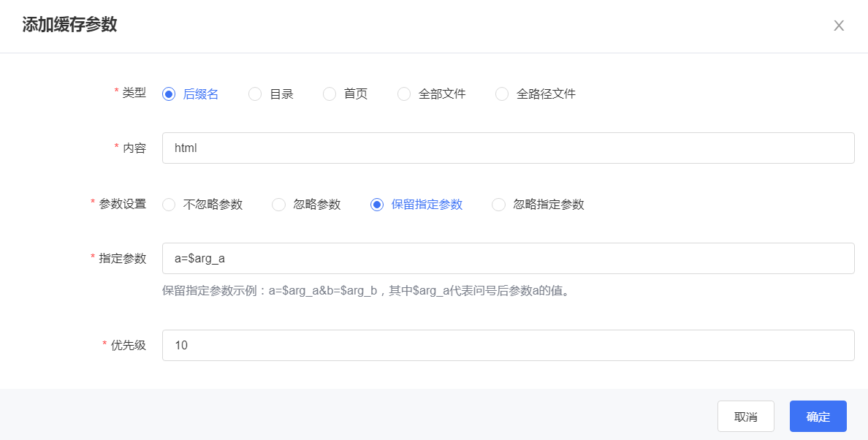
Task: Click the 指定参数 field label
Action: pos(122,259)
